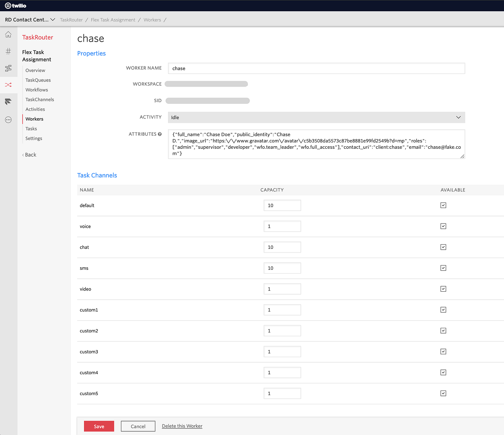Select the chat channel capacity field

(282, 247)
